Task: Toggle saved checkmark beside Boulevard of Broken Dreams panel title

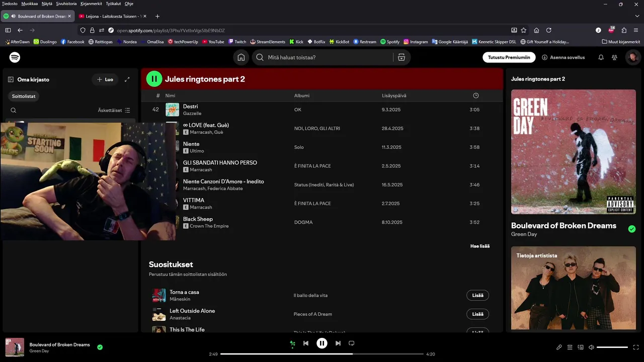Action: [632, 229]
